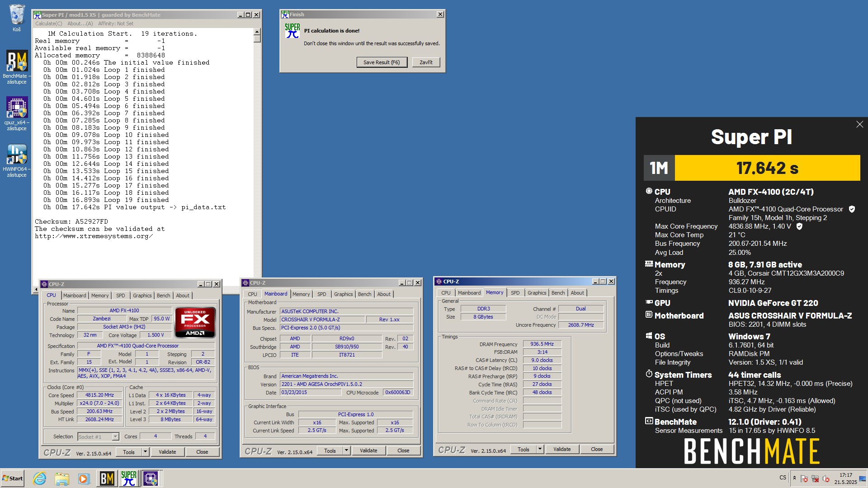Open the SPD tab in the left CPU-Z window
This screenshot has width=868, height=488.
click(121, 296)
